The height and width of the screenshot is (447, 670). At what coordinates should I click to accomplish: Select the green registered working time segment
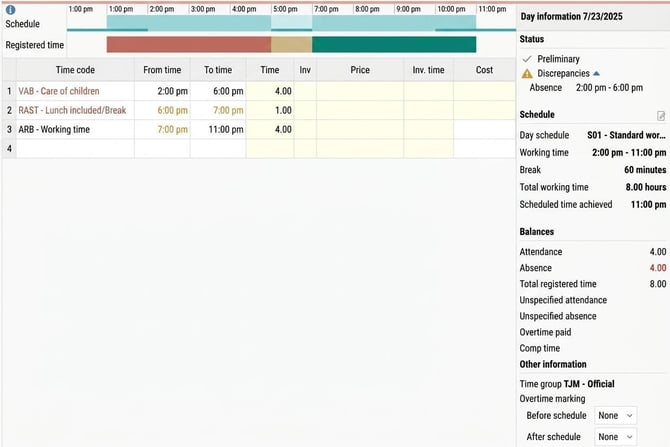394,44
